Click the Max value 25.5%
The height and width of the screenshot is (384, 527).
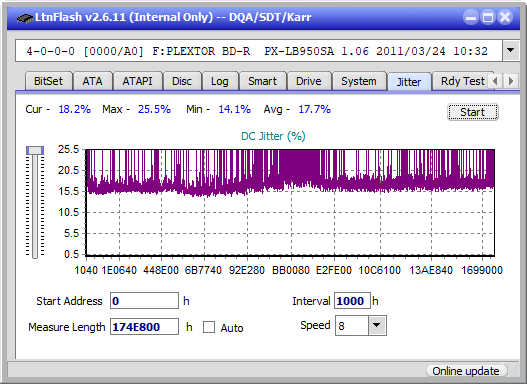click(154, 109)
